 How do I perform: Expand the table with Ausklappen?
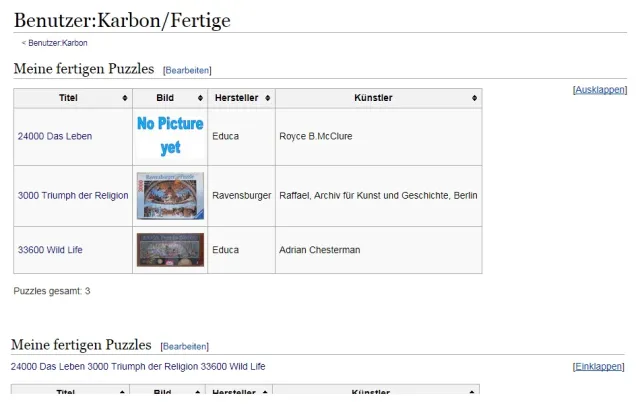[600, 90]
